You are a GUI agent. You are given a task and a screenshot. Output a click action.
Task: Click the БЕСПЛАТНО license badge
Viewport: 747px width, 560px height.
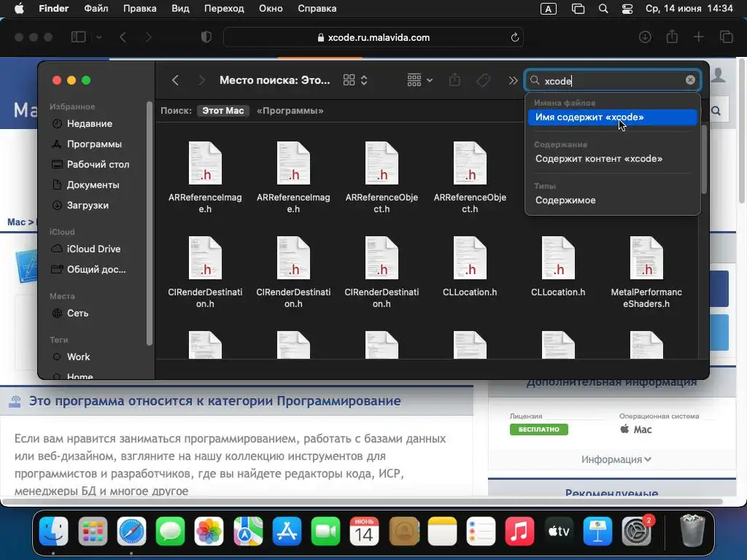coord(539,429)
